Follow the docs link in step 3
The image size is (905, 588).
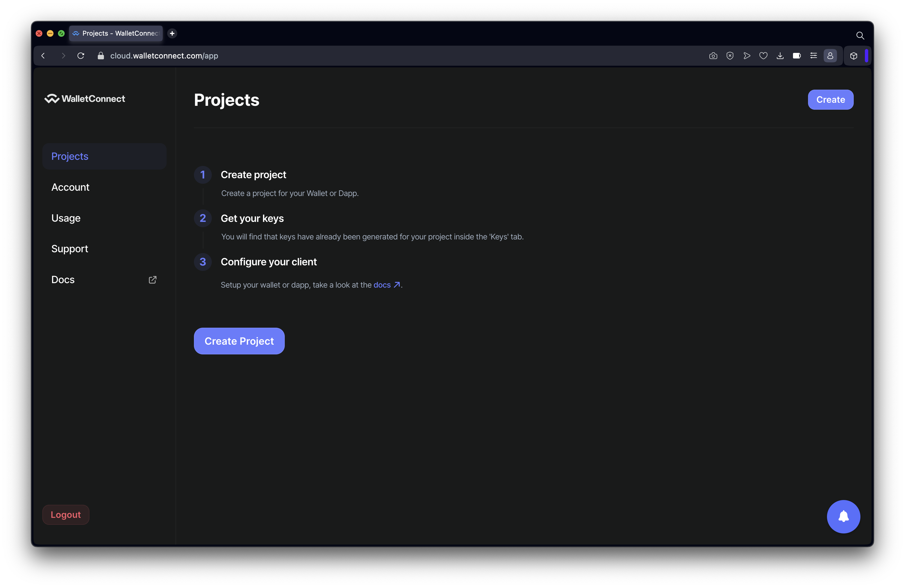(382, 285)
